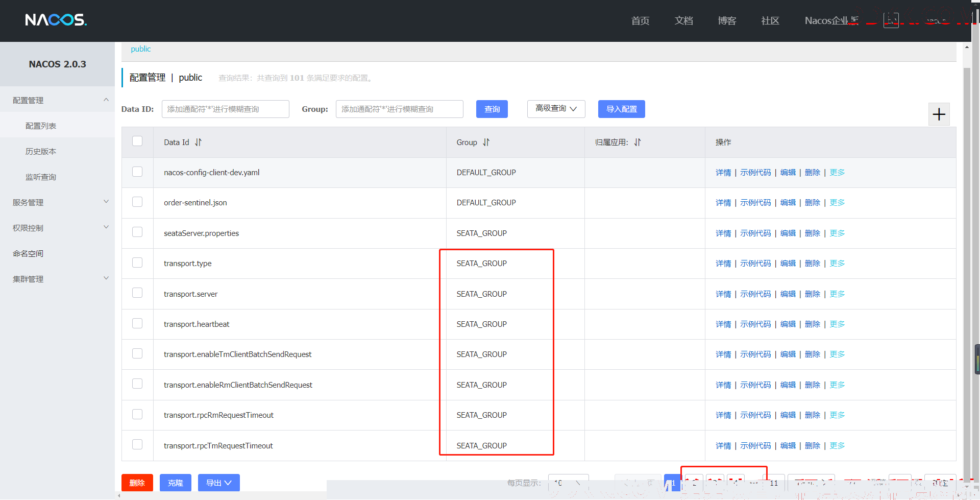Select the transport.type row checkbox
980x500 pixels.
click(137, 263)
